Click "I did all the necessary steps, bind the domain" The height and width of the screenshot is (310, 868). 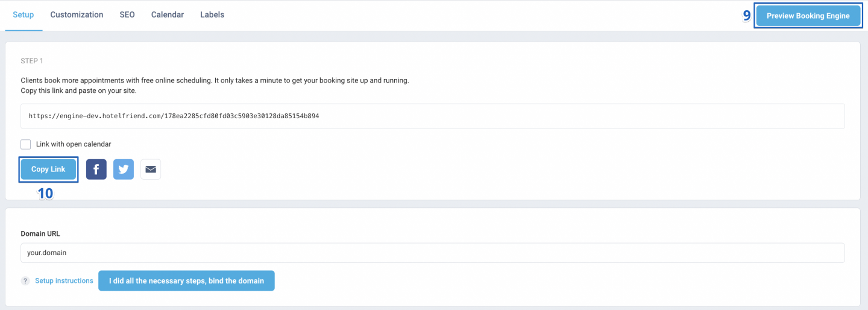186,281
